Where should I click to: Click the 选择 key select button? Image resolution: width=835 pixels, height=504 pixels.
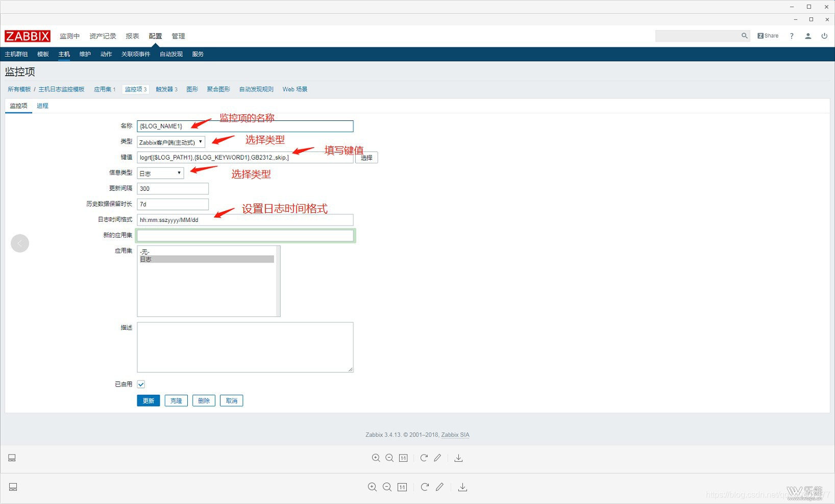[x=366, y=158]
